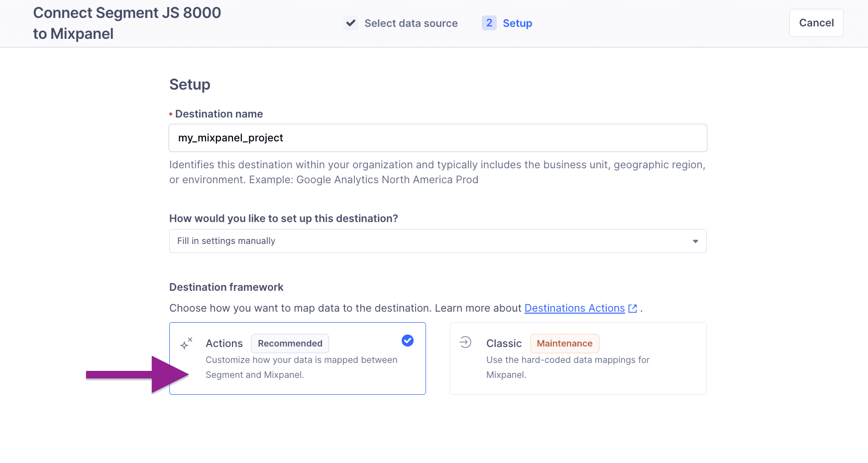Click the numbered 2 badge next to Setup
The width and height of the screenshot is (868, 463).
[489, 23]
